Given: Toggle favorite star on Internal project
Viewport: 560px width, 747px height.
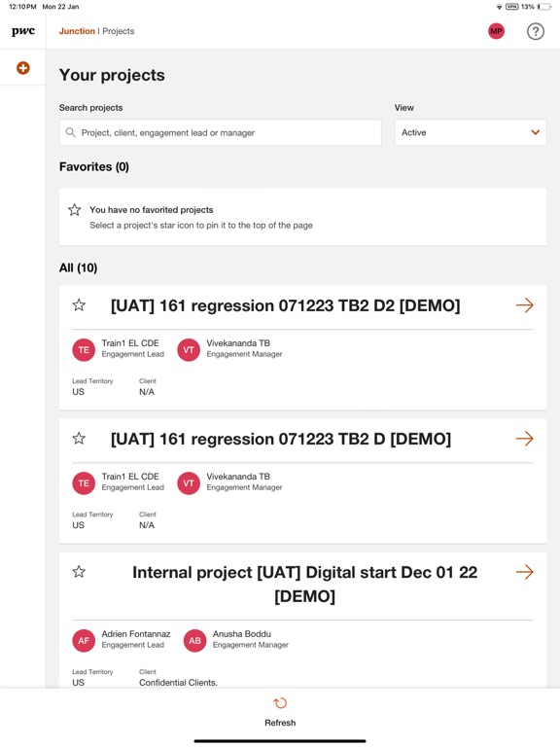Looking at the screenshot, I should point(79,572).
